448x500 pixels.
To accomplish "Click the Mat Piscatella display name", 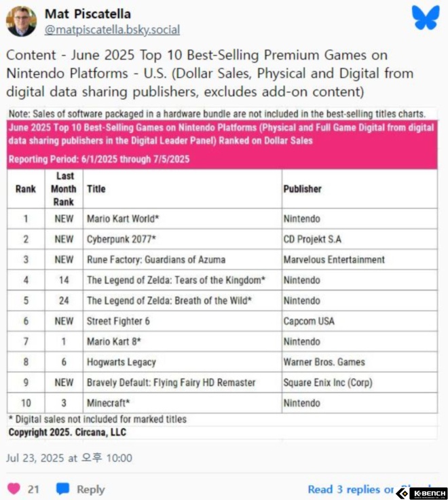I will 88,14.
